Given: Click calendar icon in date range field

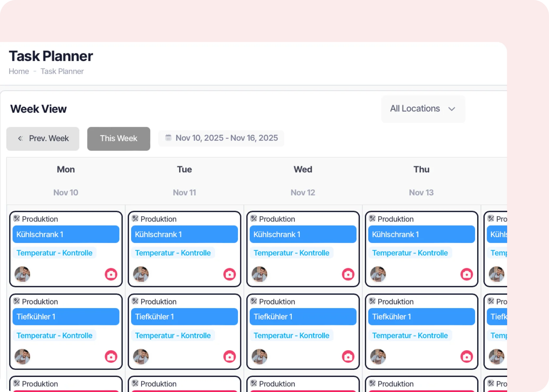Looking at the screenshot, I should tap(168, 138).
